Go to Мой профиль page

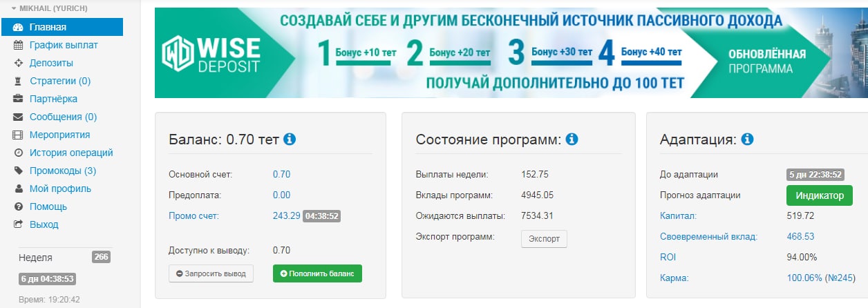pyautogui.click(x=60, y=189)
